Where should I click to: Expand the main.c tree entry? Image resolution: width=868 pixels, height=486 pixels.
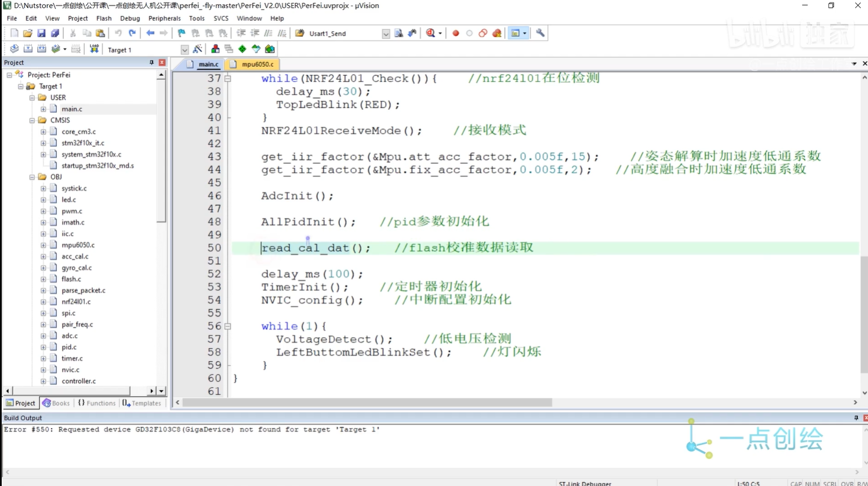pyautogui.click(x=43, y=109)
